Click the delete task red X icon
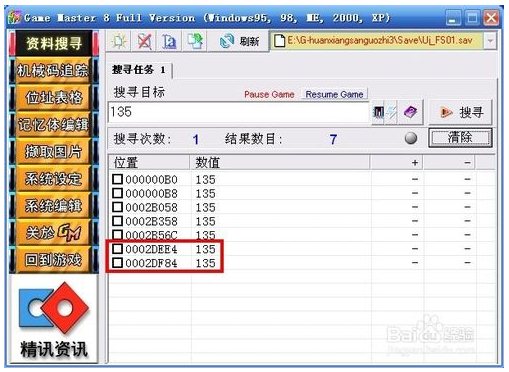Screen dimensions: 509x372 [144, 41]
